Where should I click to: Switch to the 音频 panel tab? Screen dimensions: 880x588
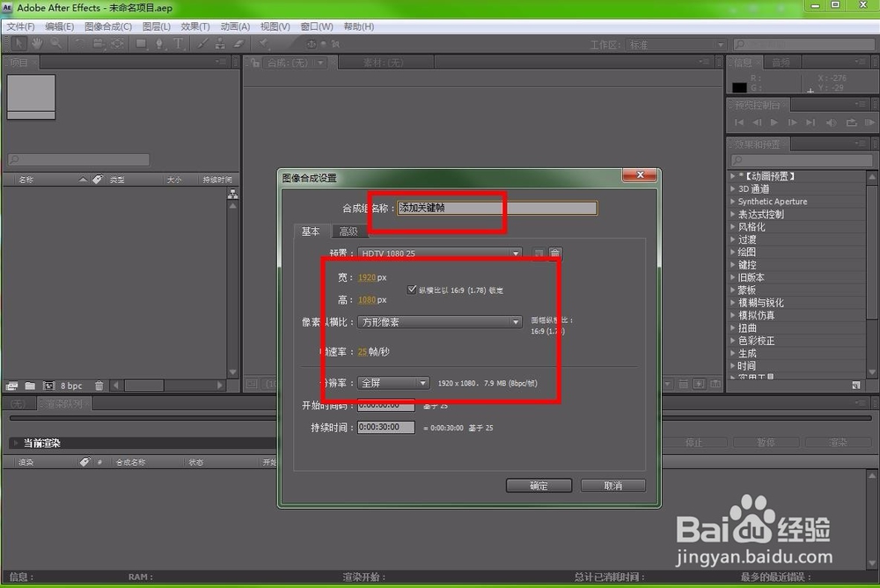point(781,62)
